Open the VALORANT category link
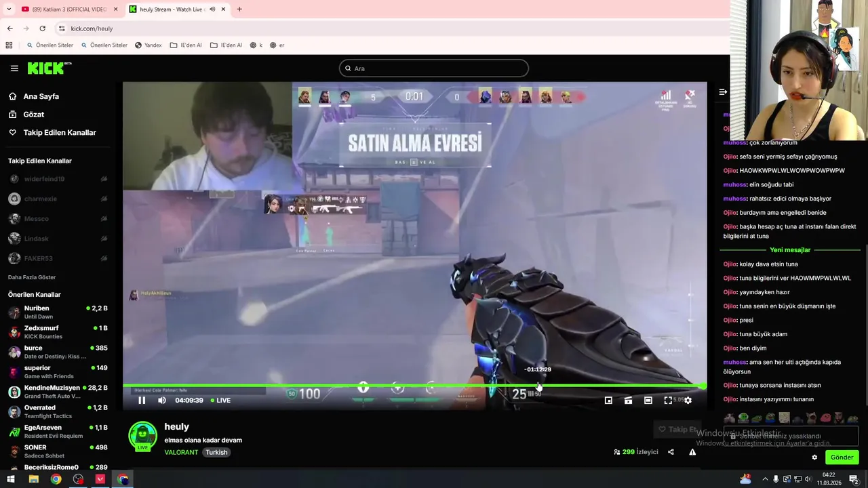 coord(181,453)
